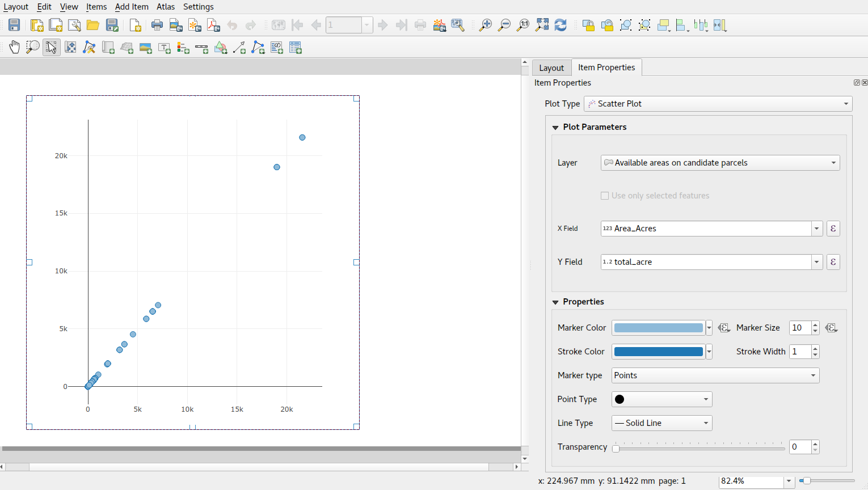Collapse the Plot Parameters section
Image resolution: width=868 pixels, height=490 pixels.
coord(555,127)
